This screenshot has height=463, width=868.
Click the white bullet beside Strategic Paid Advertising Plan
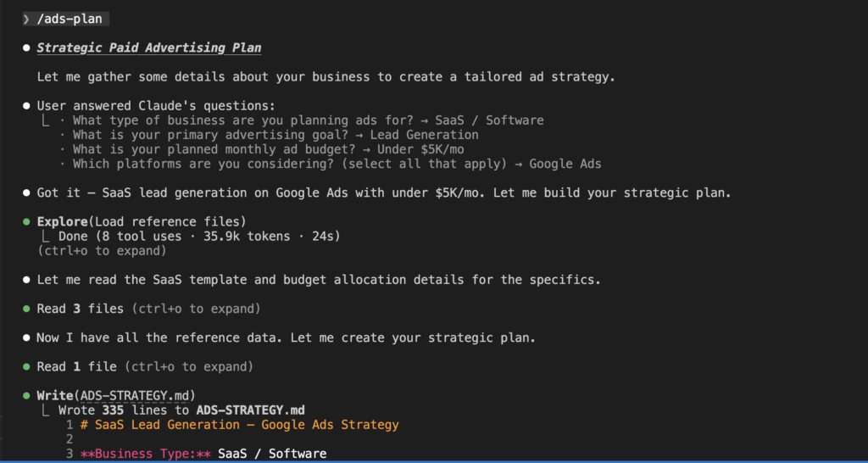27,48
